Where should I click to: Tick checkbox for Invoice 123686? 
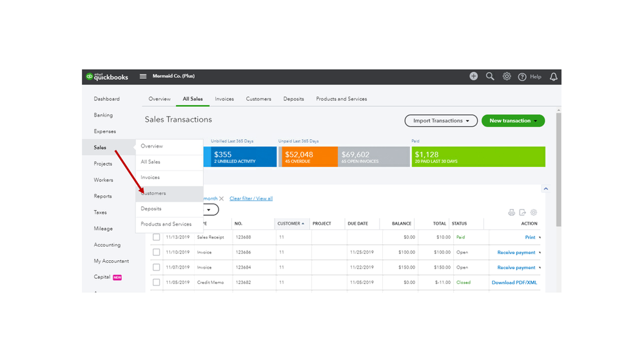(157, 252)
